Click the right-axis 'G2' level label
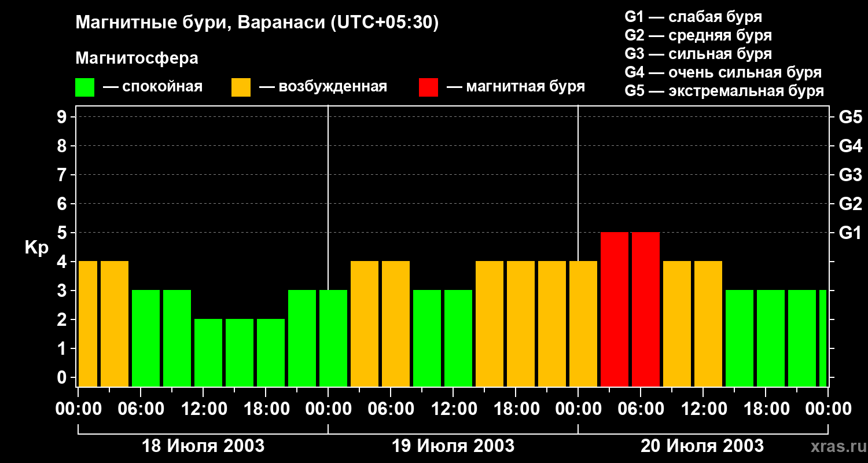This screenshot has height=463, width=868. pos(850,204)
